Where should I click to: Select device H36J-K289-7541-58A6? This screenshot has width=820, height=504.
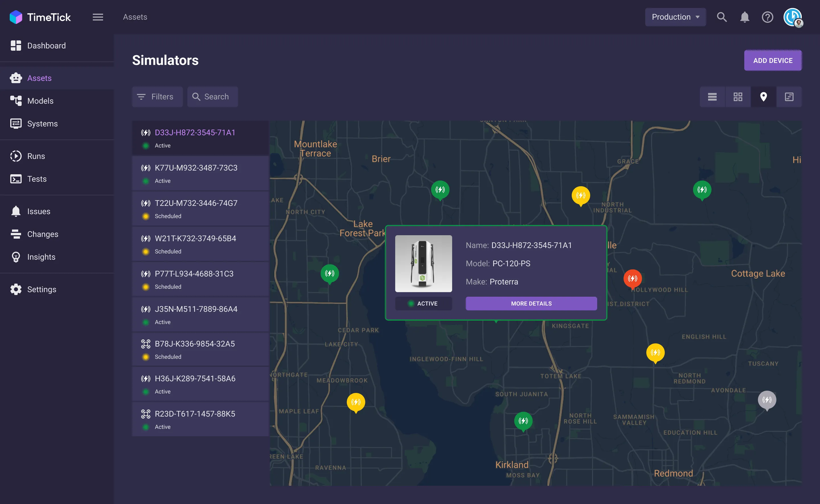point(200,384)
